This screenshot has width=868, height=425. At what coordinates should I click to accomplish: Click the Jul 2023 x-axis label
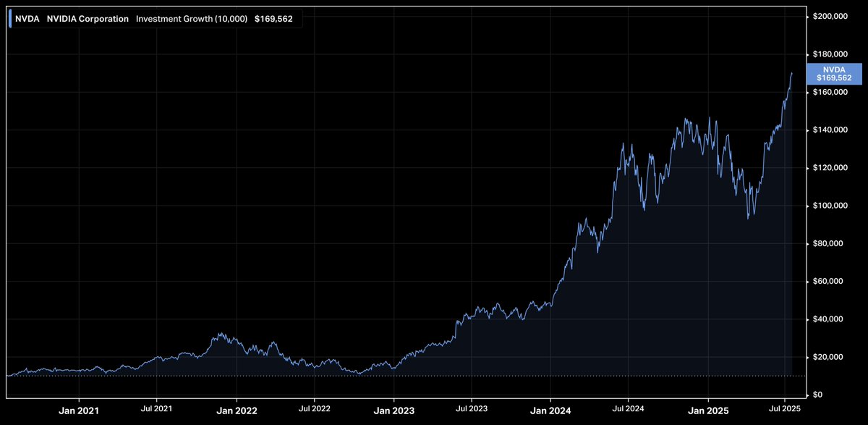coord(471,409)
